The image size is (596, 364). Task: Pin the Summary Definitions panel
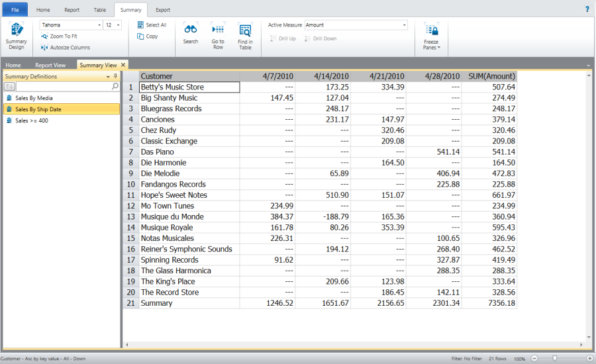point(116,77)
